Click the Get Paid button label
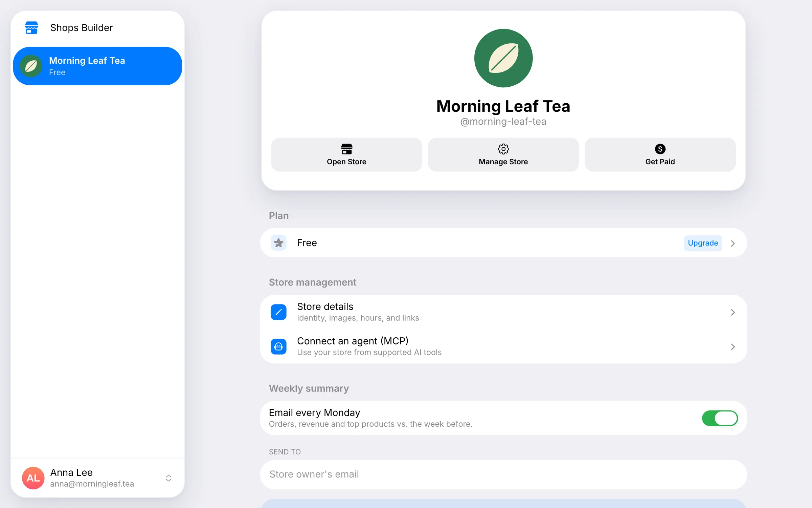Image resolution: width=812 pixels, height=508 pixels. click(660, 162)
